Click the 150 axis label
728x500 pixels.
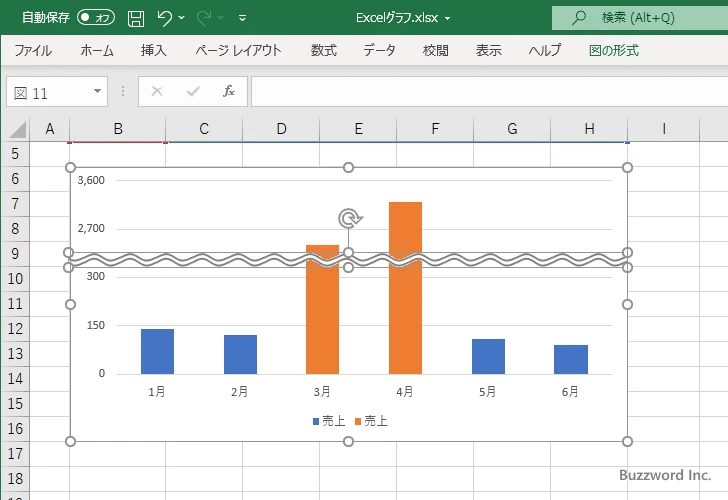(x=96, y=325)
